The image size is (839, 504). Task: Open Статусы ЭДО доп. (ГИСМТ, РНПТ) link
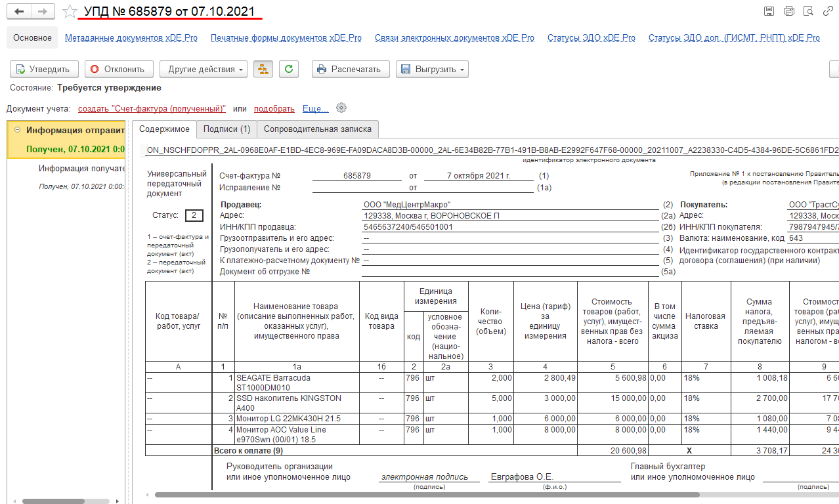[734, 38]
